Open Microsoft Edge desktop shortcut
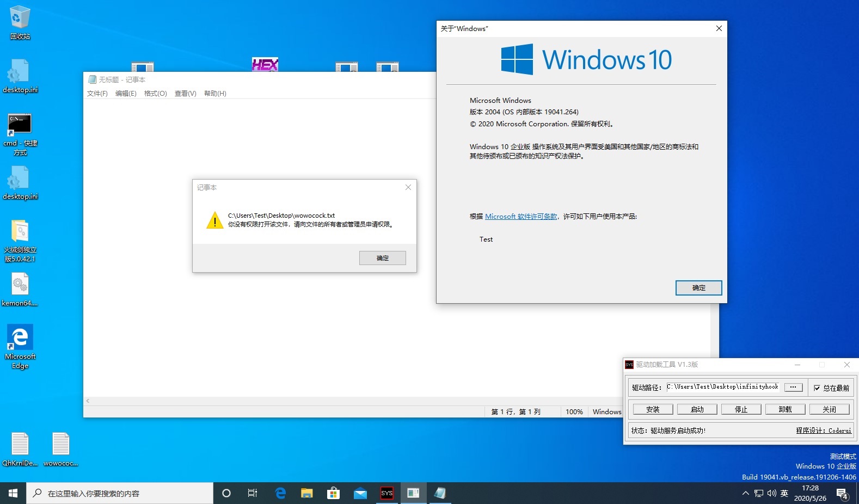Image resolution: width=859 pixels, height=504 pixels. click(x=20, y=347)
